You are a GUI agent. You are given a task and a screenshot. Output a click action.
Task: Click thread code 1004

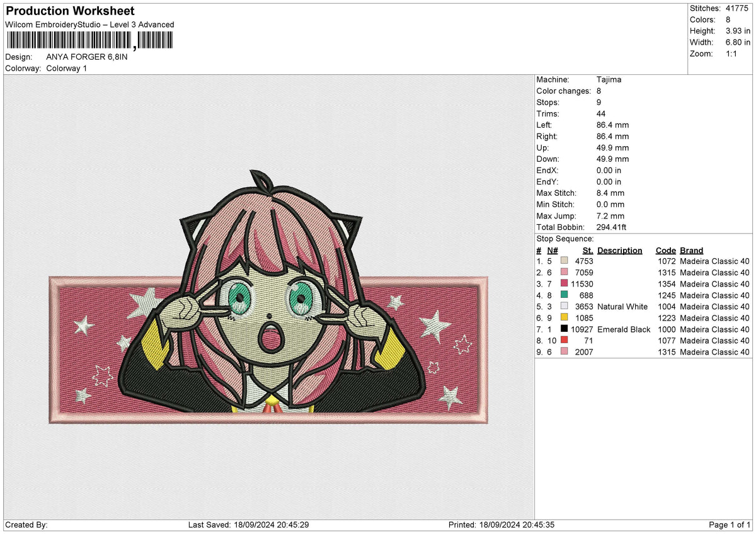tap(667, 307)
